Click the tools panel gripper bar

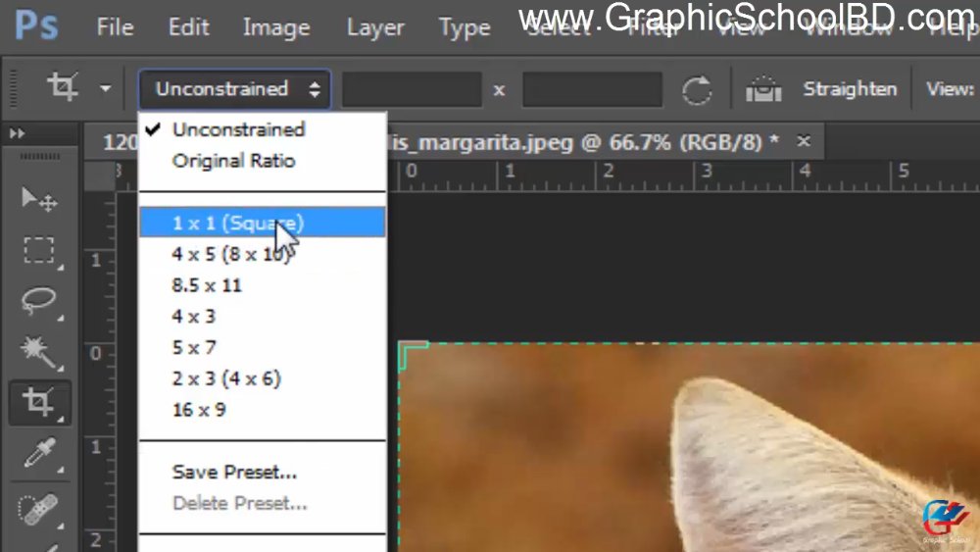pyautogui.click(x=40, y=156)
